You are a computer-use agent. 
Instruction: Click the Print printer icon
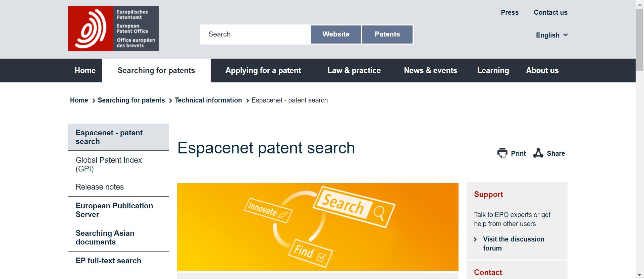502,153
